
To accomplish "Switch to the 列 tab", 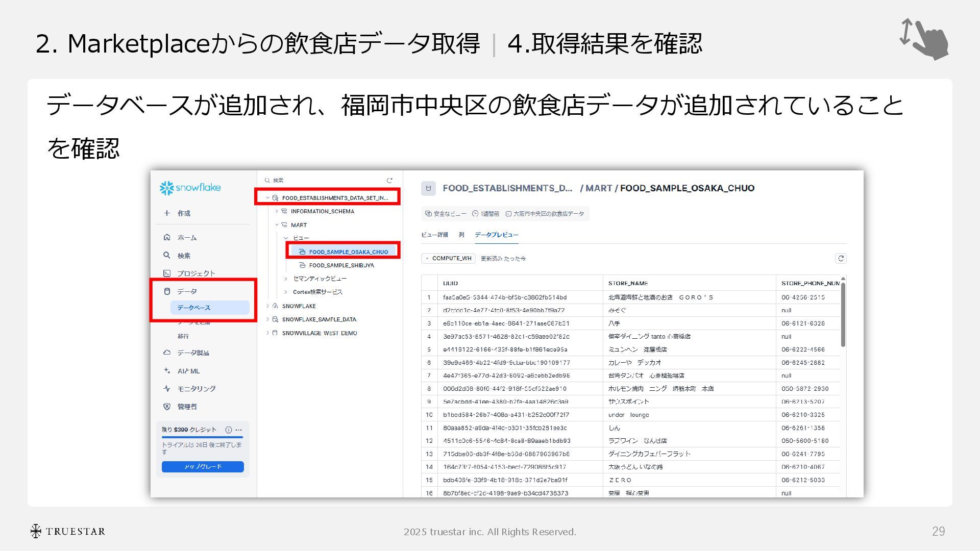I will 461,235.
